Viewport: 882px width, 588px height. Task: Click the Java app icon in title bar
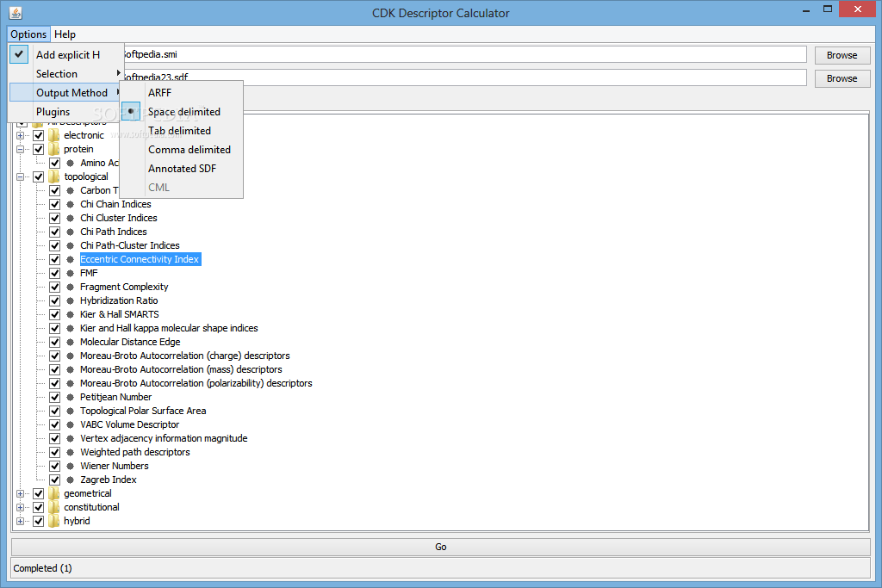[16, 12]
